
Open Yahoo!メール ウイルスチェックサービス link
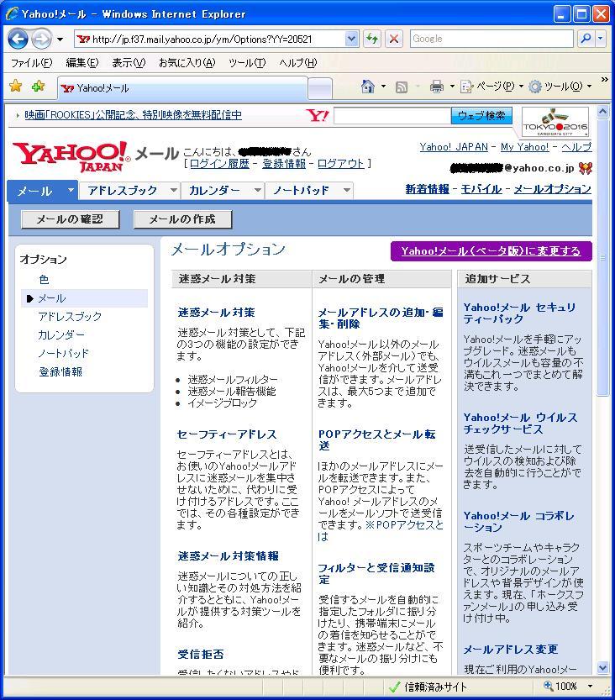(x=520, y=424)
